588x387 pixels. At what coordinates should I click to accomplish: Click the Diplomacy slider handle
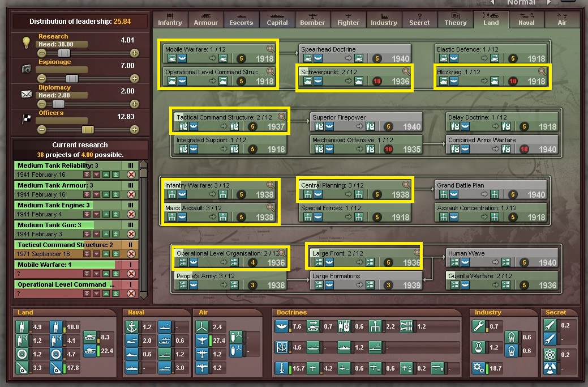coord(58,104)
